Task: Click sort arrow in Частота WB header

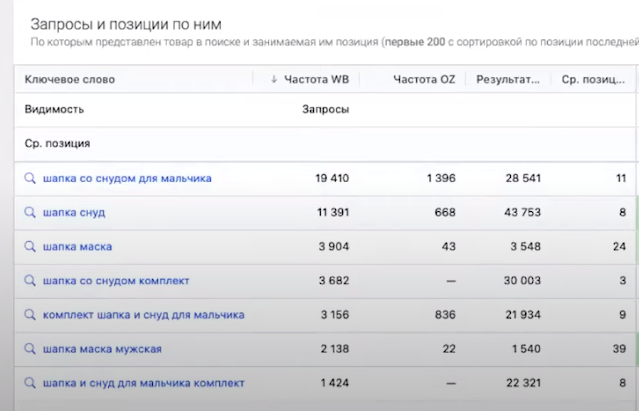Action: pos(274,79)
